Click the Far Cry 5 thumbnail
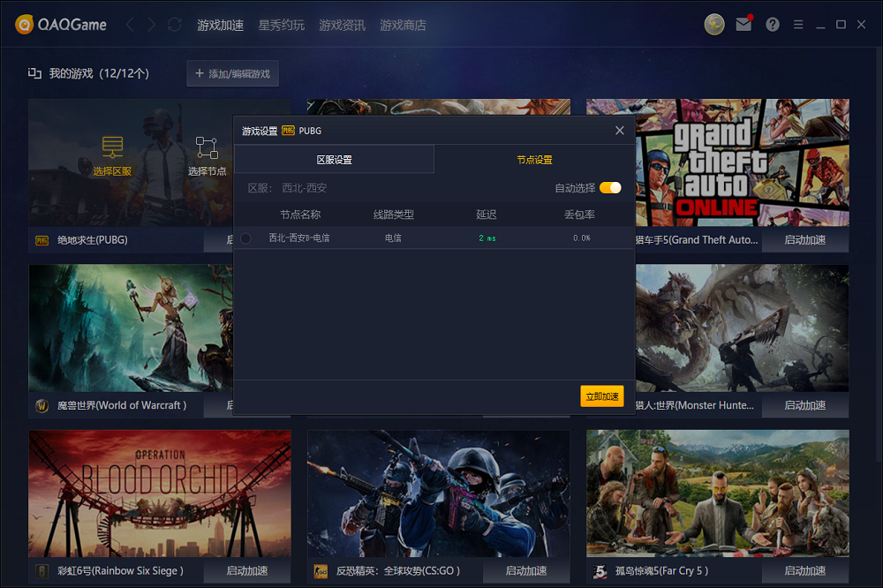 [x=717, y=494]
